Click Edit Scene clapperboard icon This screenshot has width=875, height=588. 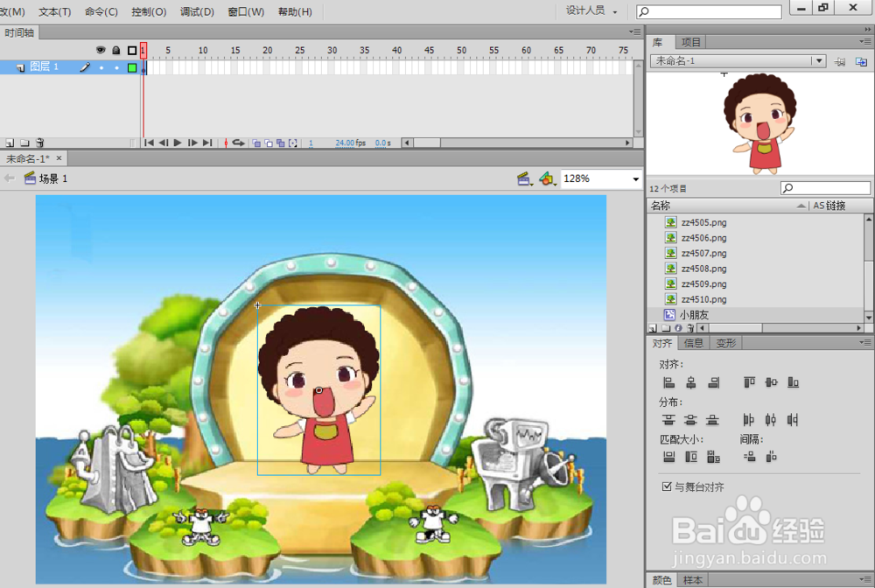523,178
